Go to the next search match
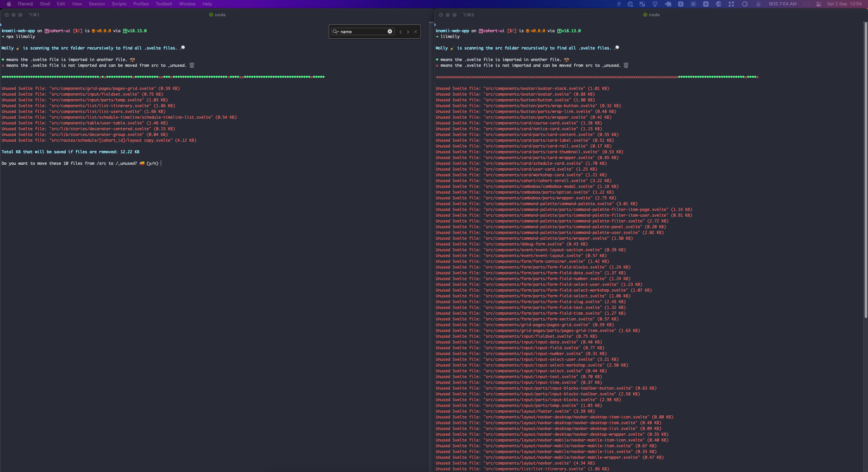The height and width of the screenshot is (472, 868). [x=408, y=32]
